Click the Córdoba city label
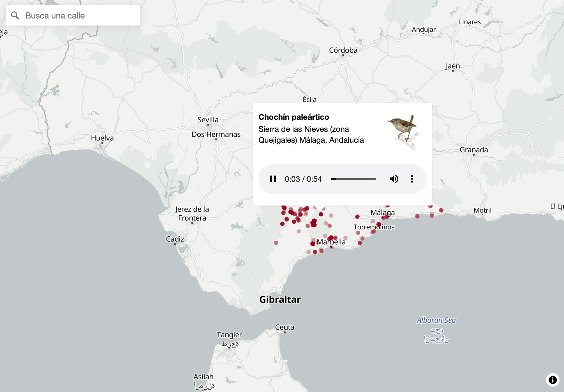The image size is (564, 392). [x=343, y=50]
